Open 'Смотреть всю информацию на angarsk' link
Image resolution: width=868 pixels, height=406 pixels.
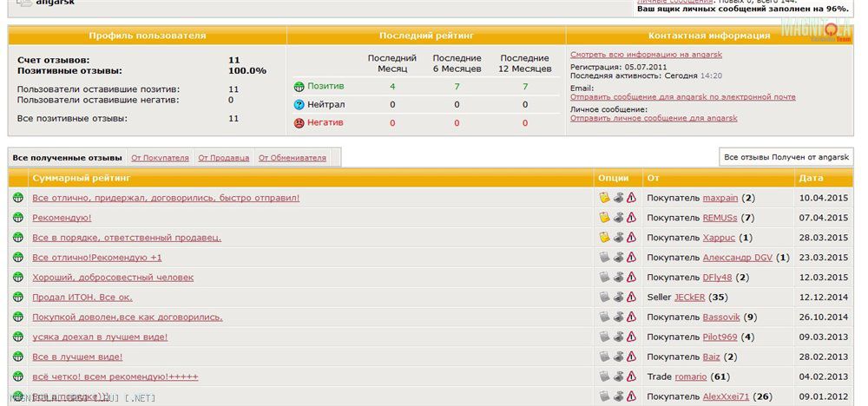(x=646, y=55)
